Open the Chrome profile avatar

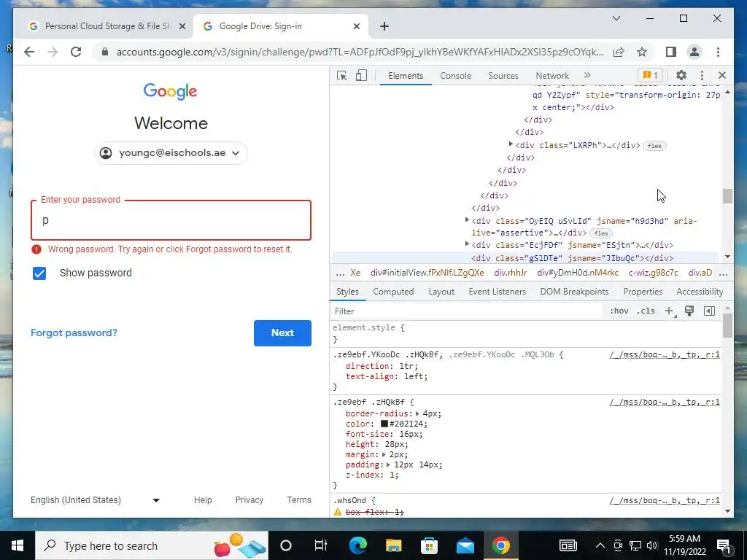coord(694,52)
